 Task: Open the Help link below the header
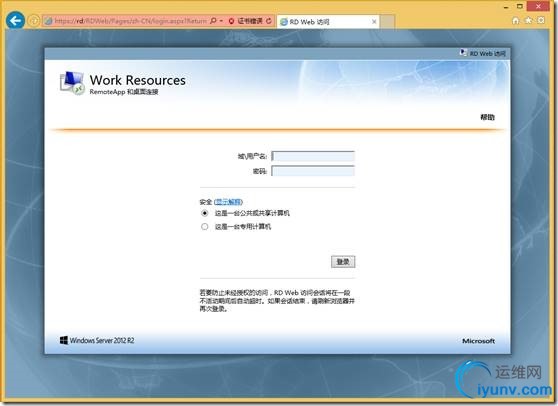click(x=488, y=117)
